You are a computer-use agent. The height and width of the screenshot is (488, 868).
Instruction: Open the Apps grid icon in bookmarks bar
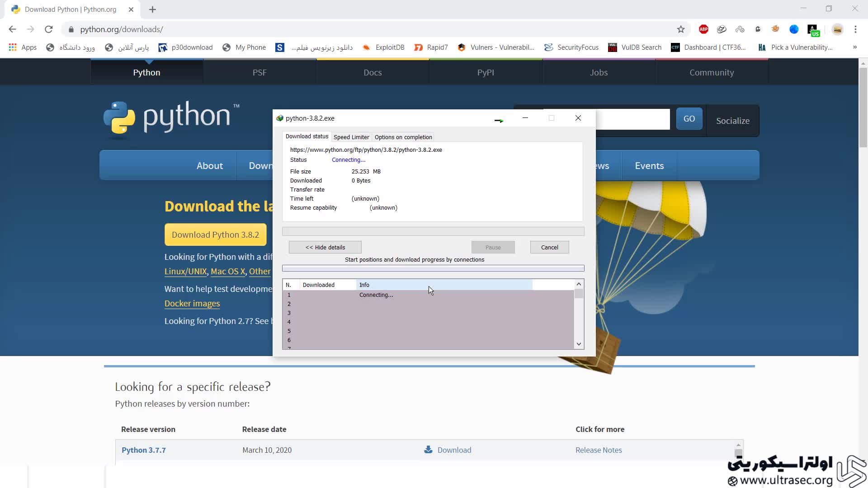click(13, 47)
